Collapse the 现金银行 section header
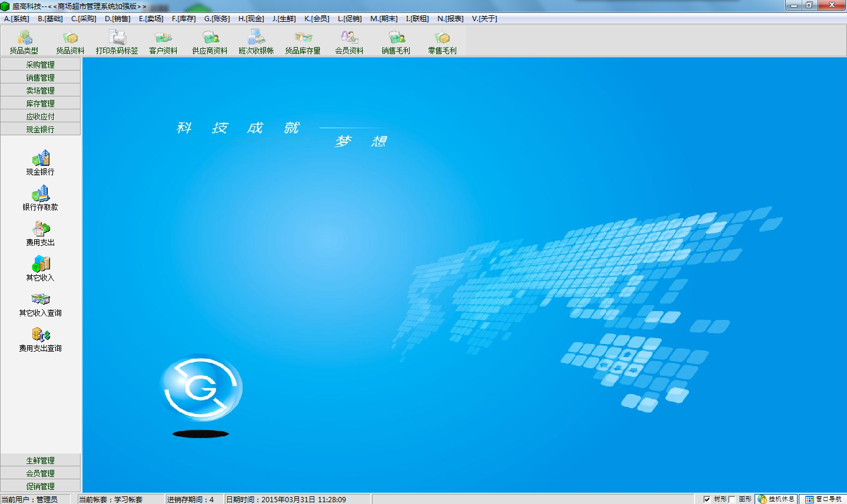The height and width of the screenshot is (504, 847). (40, 129)
